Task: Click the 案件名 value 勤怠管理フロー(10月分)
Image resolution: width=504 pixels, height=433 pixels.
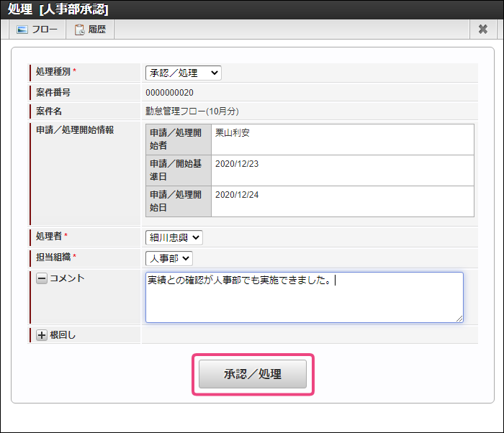Action: (x=192, y=111)
